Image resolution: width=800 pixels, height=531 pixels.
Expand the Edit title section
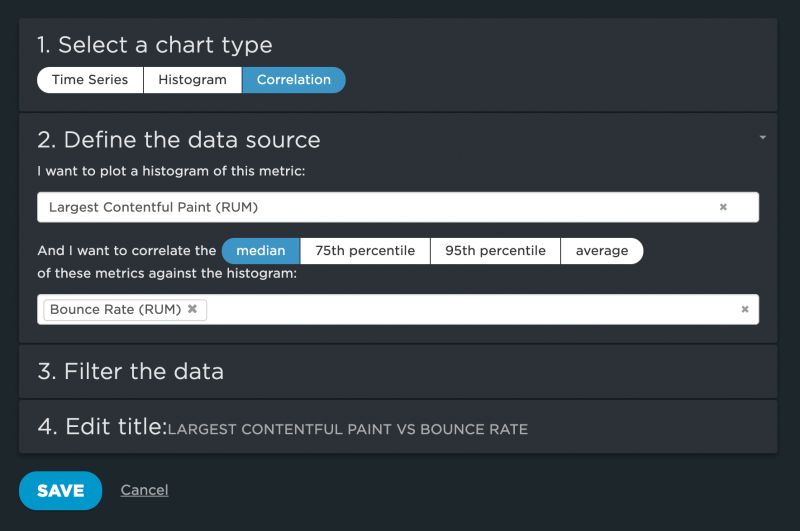pyautogui.click(x=101, y=427)
